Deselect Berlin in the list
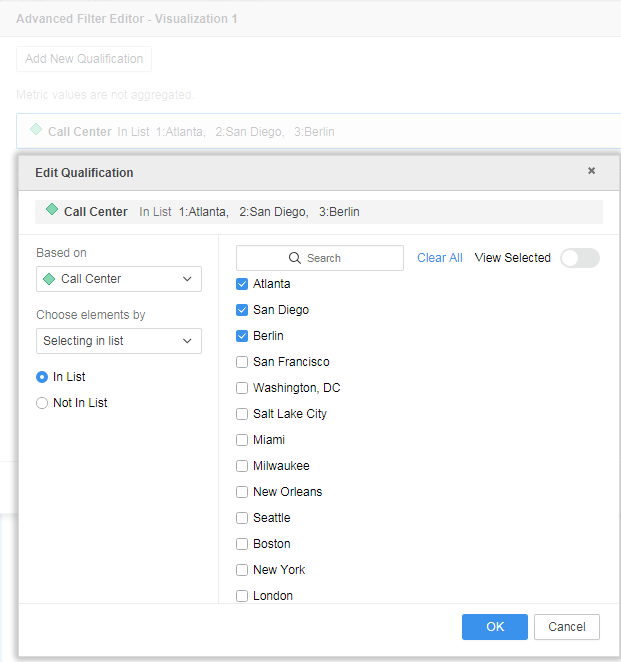 coord(242,336)
